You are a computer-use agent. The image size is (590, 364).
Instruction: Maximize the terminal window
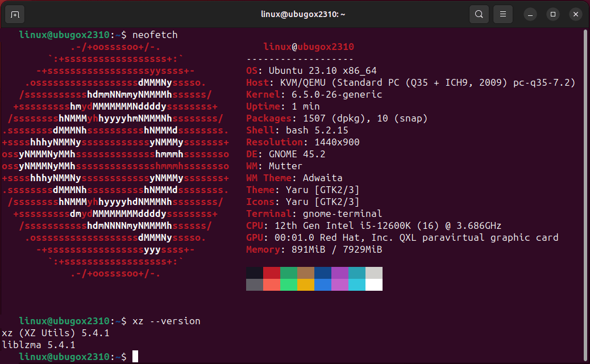[552, 14]
